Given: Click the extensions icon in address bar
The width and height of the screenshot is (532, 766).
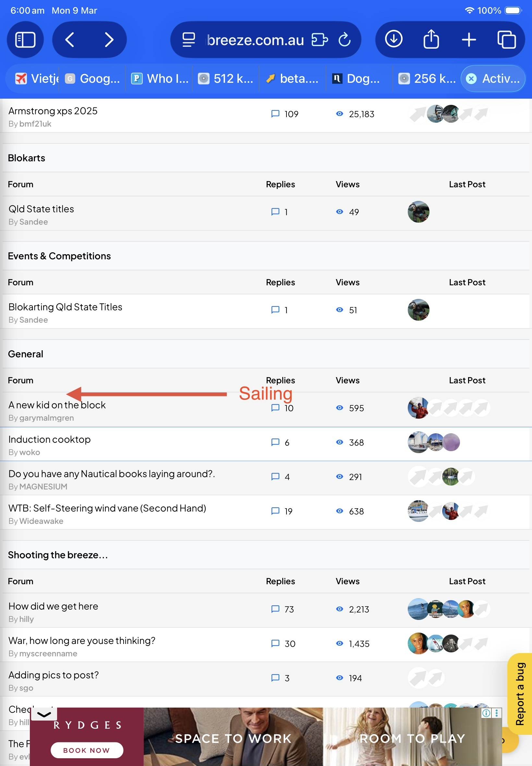Looking at the screenshot, I should coord(319,40).
